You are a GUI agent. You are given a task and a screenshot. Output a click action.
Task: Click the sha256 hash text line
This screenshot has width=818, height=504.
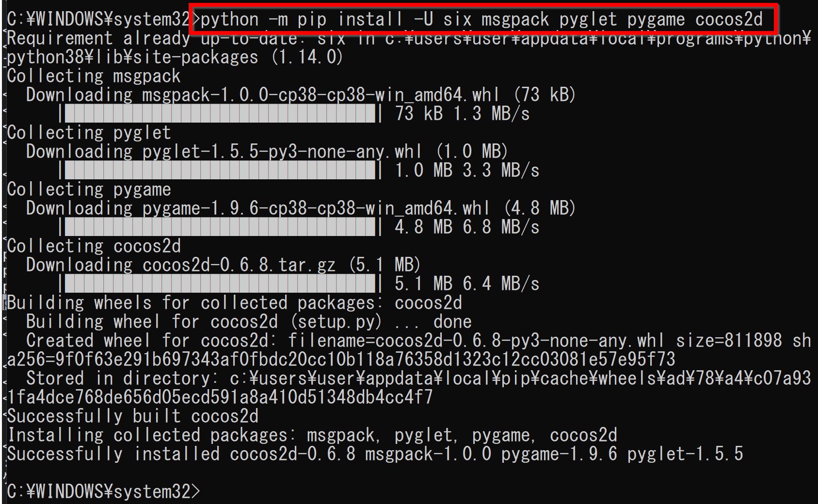tap(341, 360)
